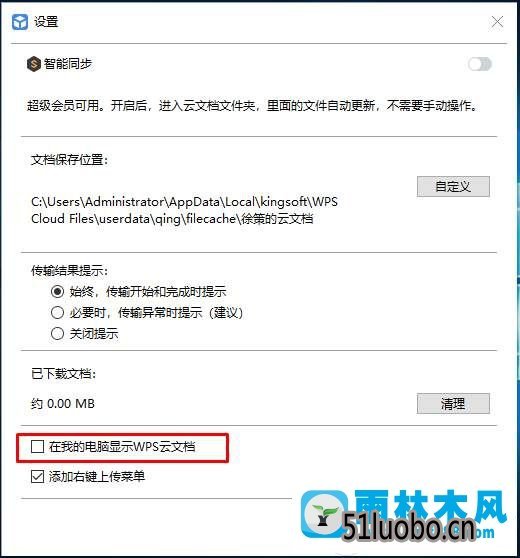Close the 设置 dialog with the X
The image size is (520, 558).
click(497, 22)
